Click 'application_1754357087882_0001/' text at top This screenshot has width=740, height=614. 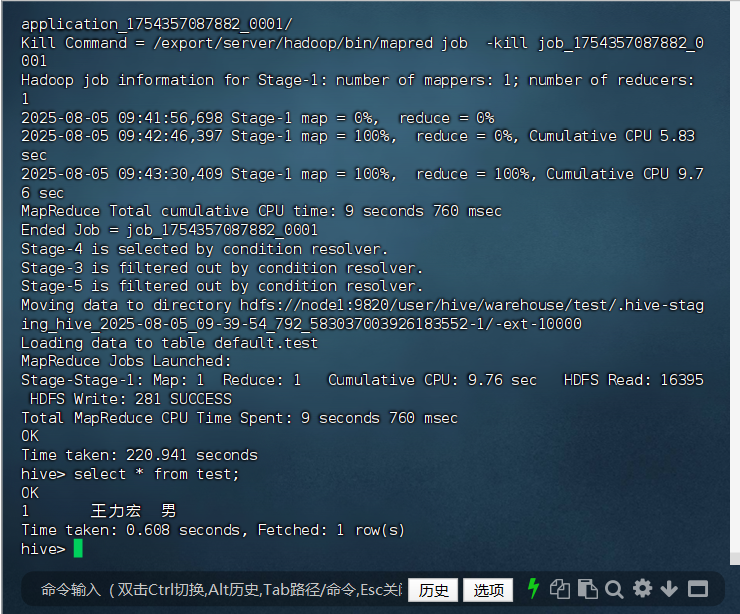tap(157, 24)
